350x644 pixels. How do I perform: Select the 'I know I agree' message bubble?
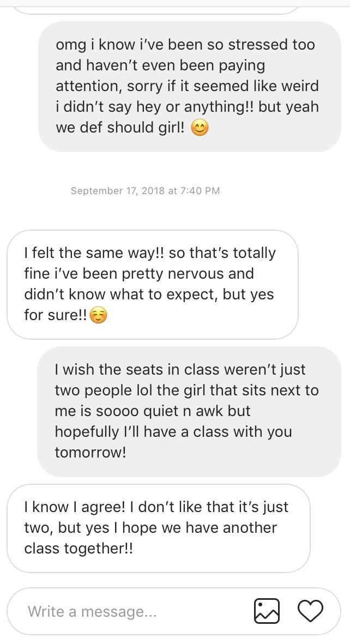[159, 528]
